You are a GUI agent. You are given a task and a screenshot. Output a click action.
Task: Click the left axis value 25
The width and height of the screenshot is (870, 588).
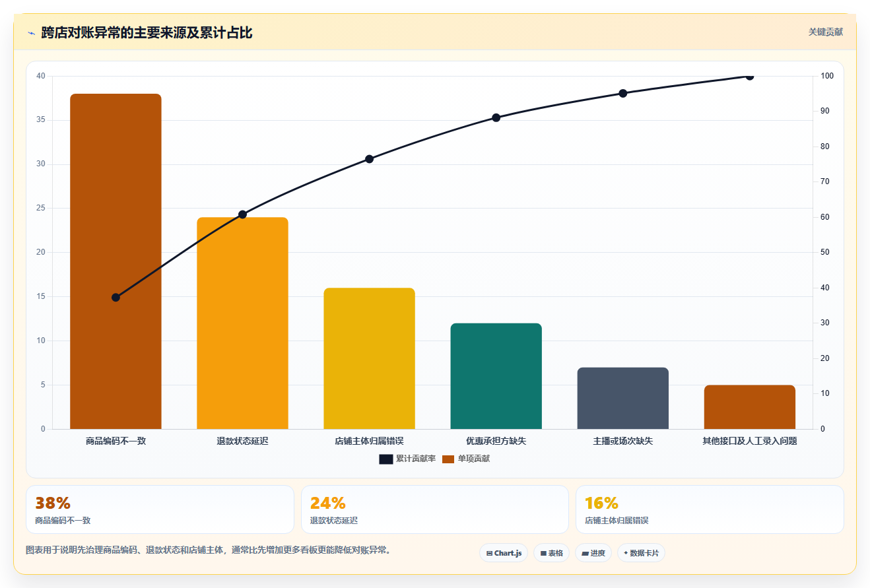[x=41, y=209]
